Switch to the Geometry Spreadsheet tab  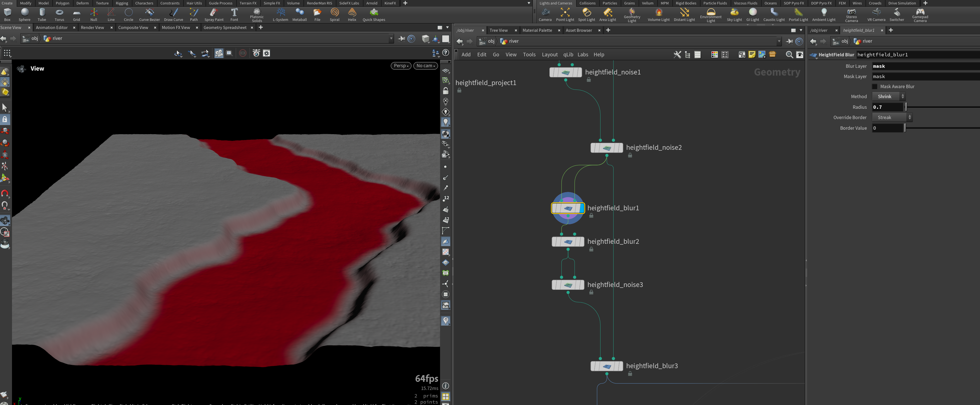(225, 27)
